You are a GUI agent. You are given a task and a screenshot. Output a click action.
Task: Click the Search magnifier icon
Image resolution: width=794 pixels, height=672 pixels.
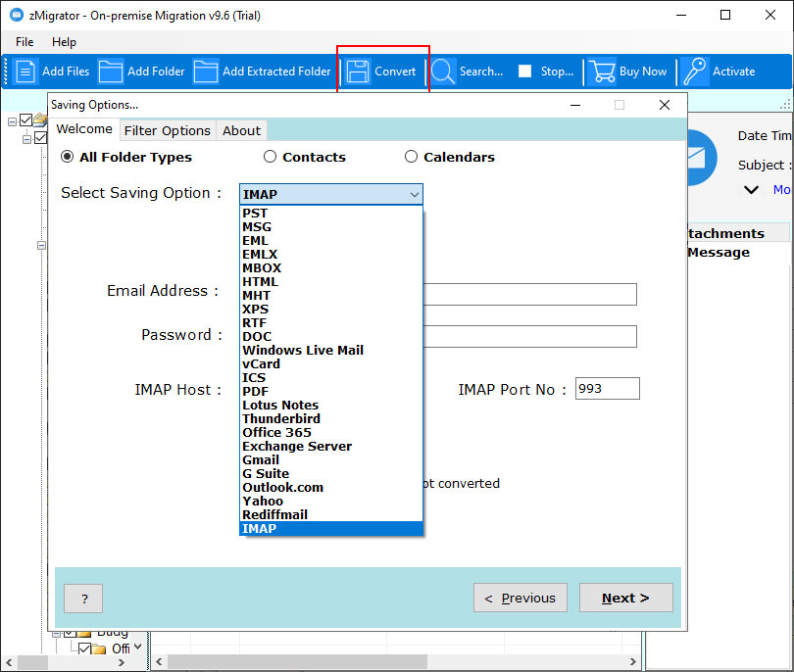(x=443, y=72)
